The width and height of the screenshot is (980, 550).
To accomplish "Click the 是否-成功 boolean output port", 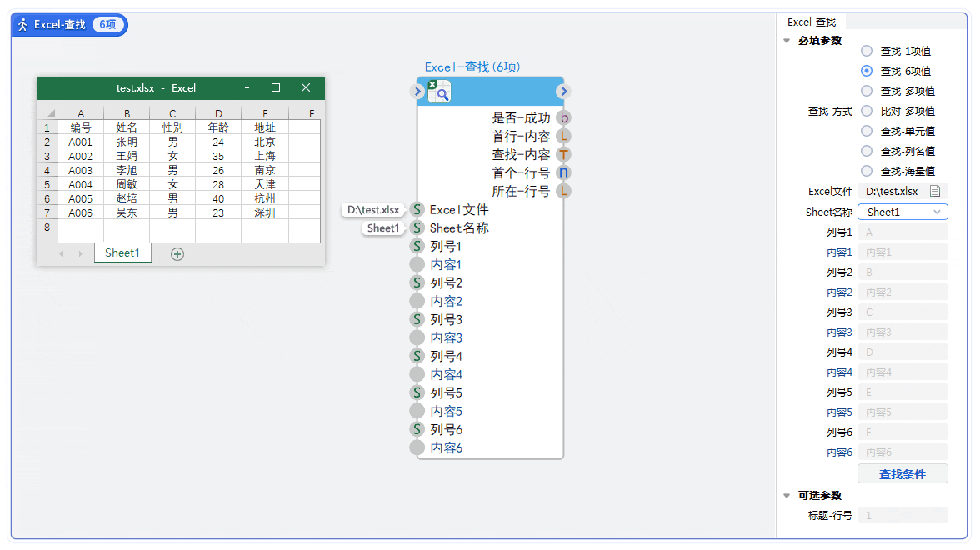I will pos(564,118).
